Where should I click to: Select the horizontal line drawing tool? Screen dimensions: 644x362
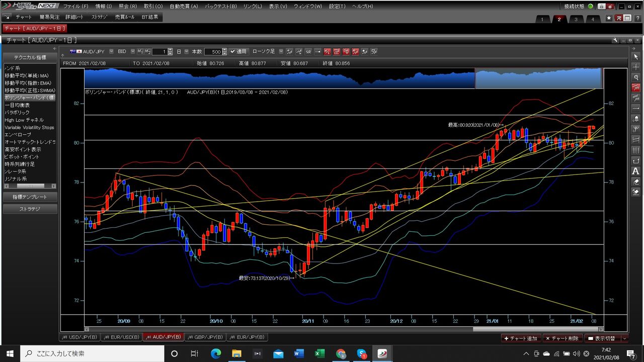coord(636,108)
